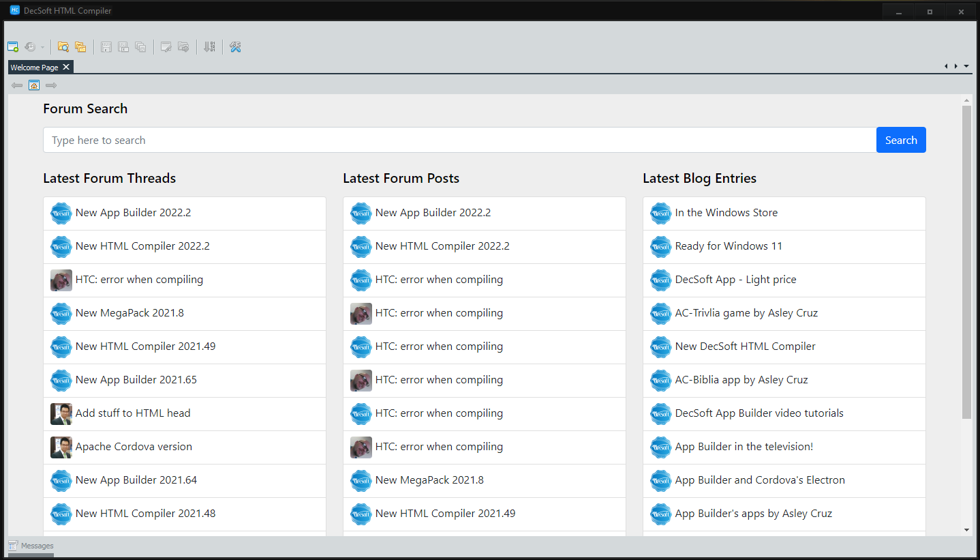Click the vertical scrollbar thumb
Screen dimensions: 980x560
click(x=966, y=263)
